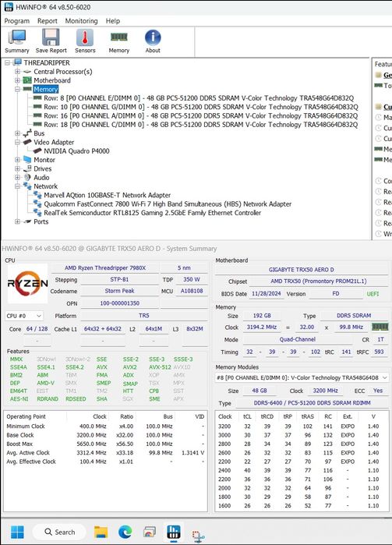This screenshot has height=545, width=392.
Task: Open the Sensors thermometer icon
Action: point(85,41)
